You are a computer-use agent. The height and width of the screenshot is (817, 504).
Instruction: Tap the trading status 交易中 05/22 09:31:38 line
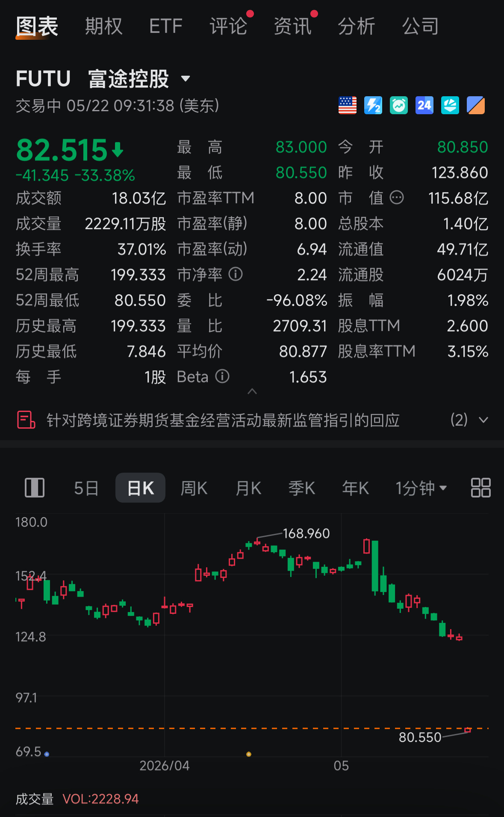tap(118, 106)
